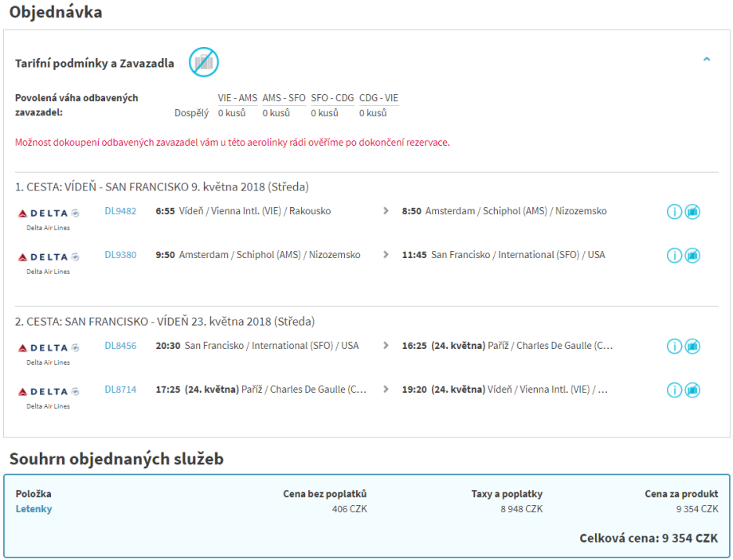Open the map icon on the DL8714 row
The width and height of the screenshot is (733, 560).
(x=692, y=390)
